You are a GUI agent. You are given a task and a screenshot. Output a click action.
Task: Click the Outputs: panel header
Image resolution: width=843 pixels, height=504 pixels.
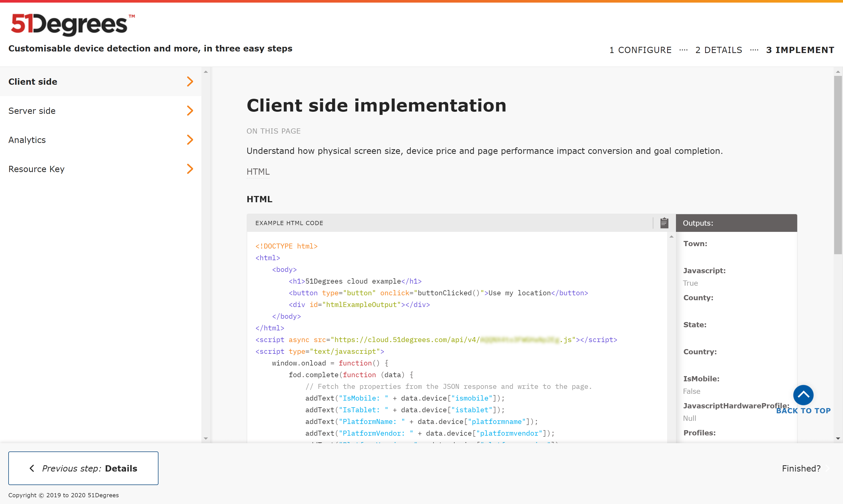tap(736, 223)
